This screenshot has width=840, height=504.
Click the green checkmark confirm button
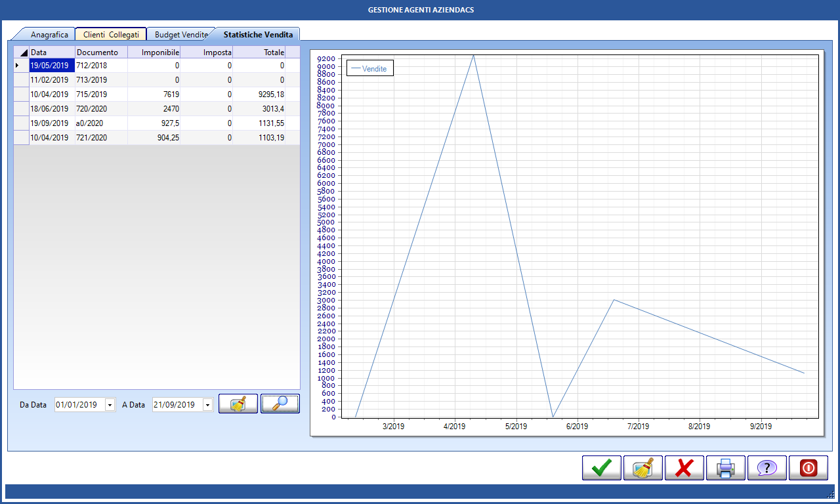(x=602, y=468)
